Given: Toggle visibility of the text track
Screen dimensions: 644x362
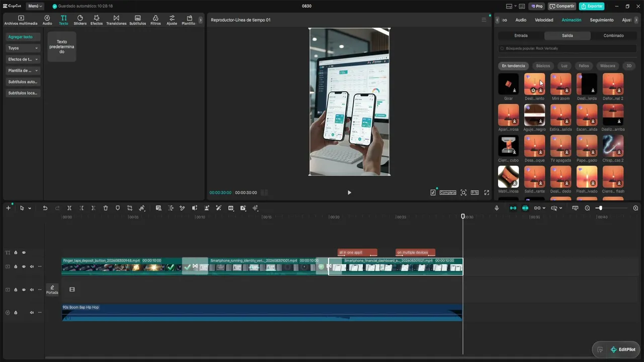Looking at the screenshot, I should (24, 252).
